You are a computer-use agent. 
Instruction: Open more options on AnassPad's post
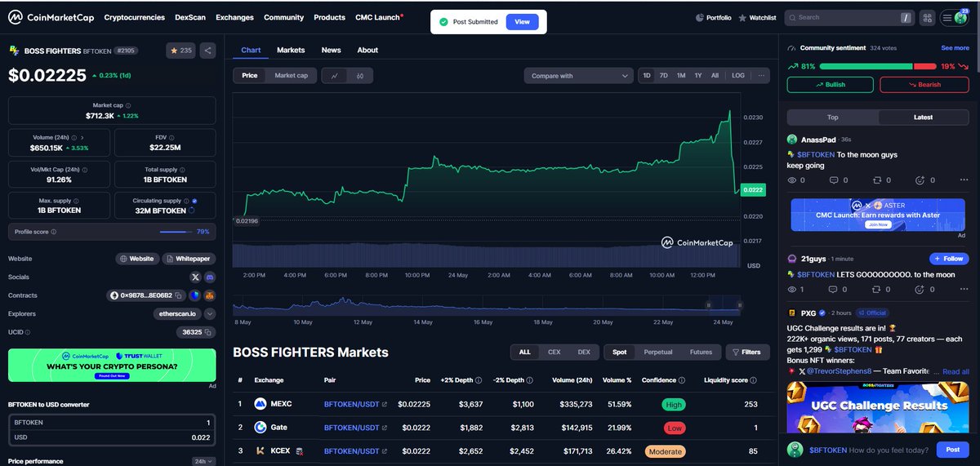pos(962,180)
